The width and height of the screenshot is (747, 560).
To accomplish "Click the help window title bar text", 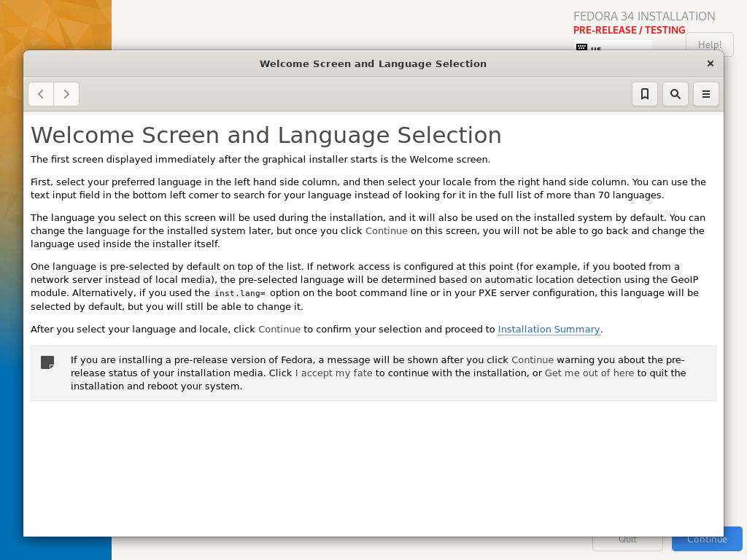I will 373,64.
